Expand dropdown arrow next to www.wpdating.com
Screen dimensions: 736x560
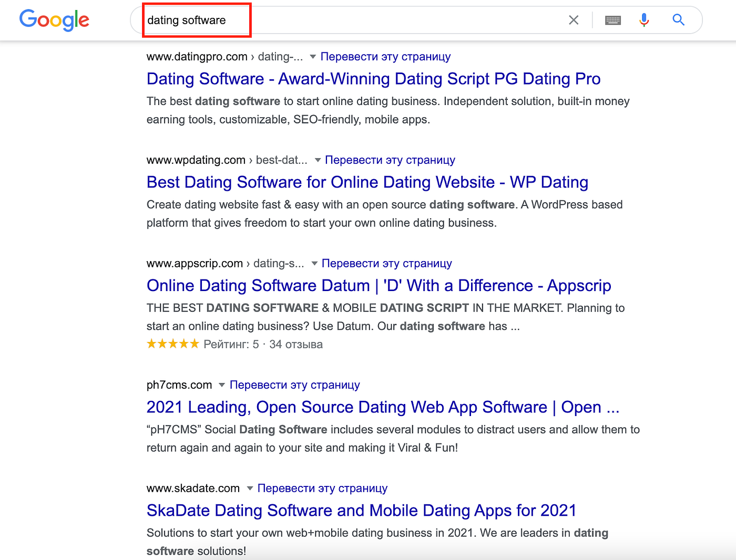click(318, 160)
